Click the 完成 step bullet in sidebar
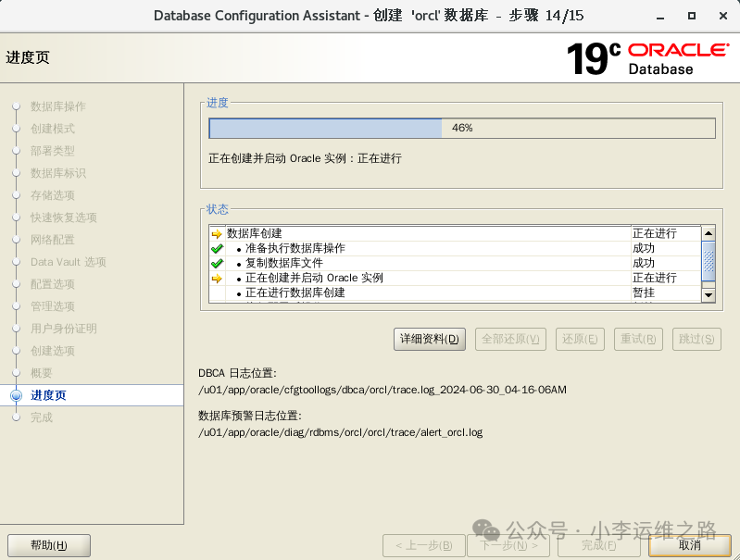The image size is (740, 560). (x=17, y=417)
